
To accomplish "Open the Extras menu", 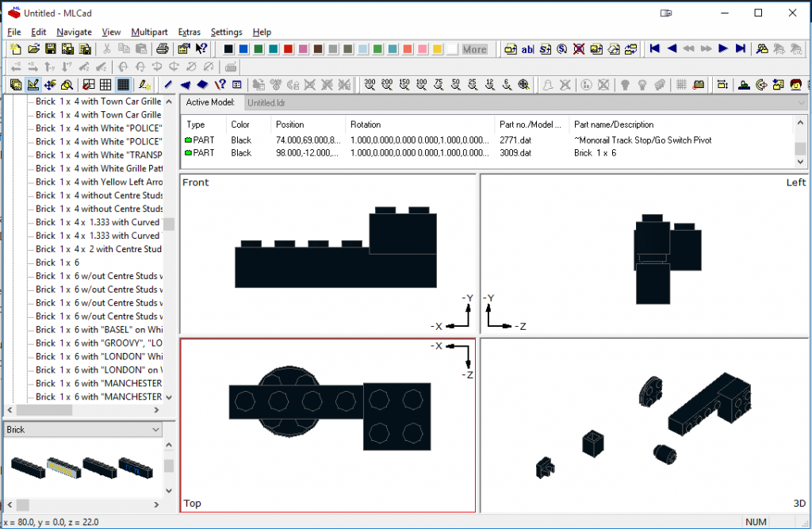I will [x=189, y=33].
